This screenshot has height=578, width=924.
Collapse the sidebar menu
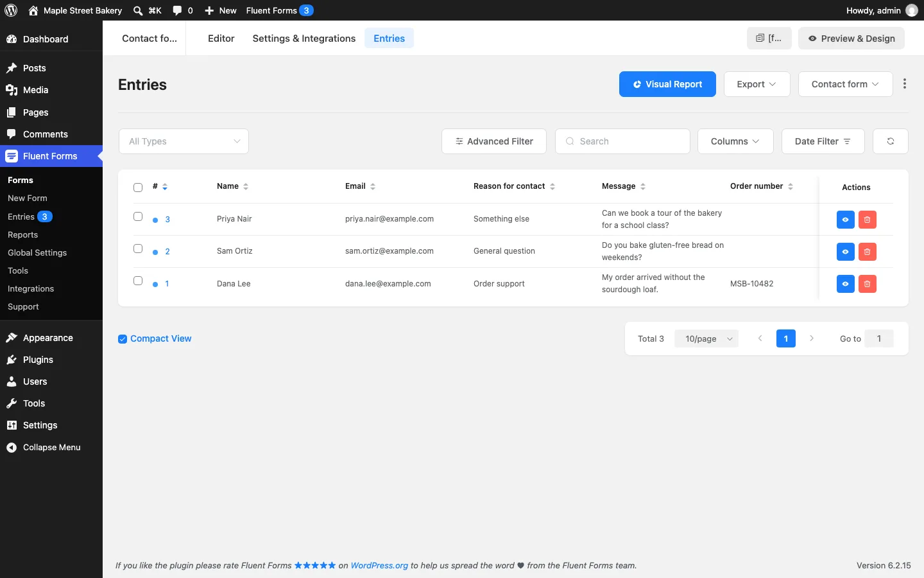[51, 448]
